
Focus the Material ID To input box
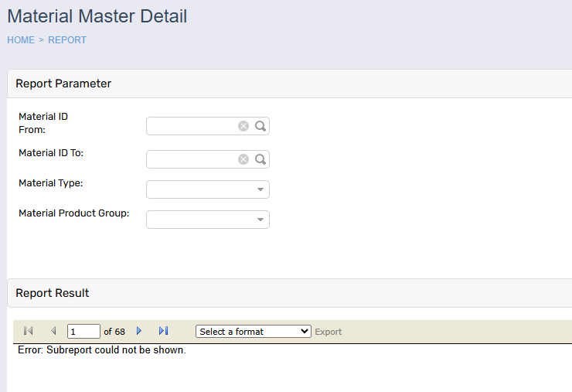coord(192,159)
